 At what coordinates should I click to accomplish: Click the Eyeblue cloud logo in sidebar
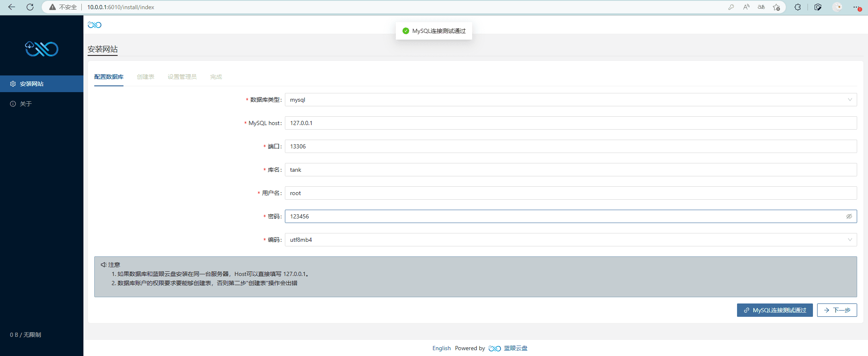[x=42, y=49]
